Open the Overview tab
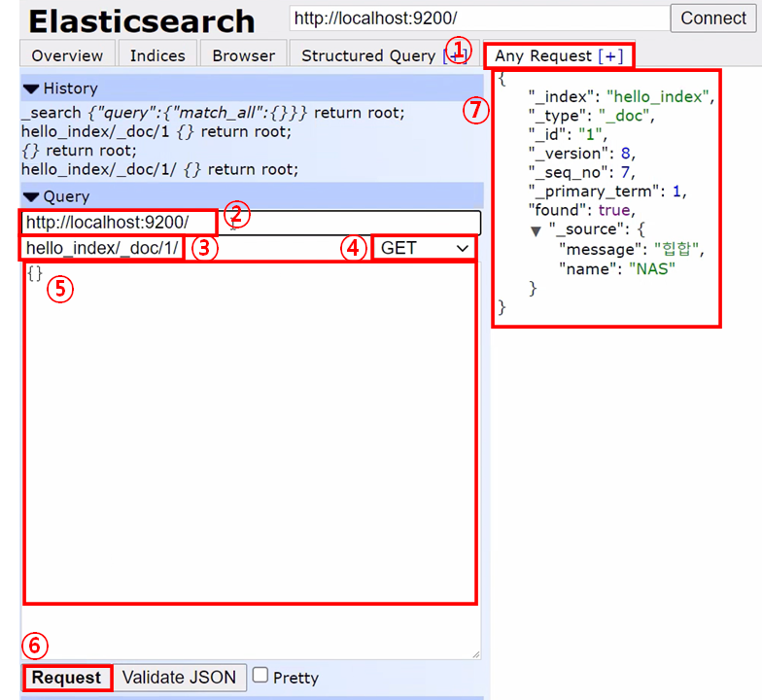Screen dimensions: 762x700 (67, 55)
